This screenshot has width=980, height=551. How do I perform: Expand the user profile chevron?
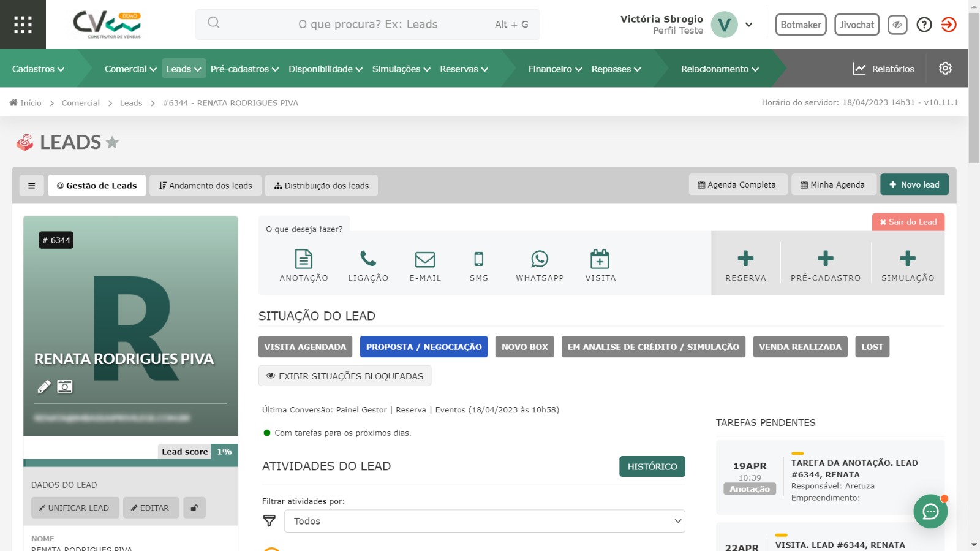(748, 25)
